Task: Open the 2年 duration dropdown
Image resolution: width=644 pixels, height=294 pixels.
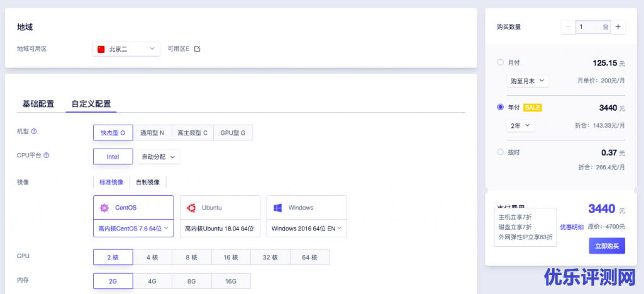Action: tap(520, 126)
